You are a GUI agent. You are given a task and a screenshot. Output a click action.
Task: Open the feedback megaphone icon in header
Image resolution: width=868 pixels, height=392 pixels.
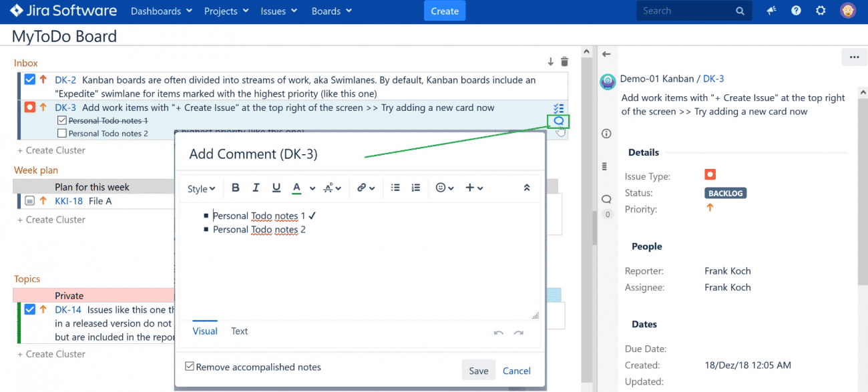click(771, 11)
